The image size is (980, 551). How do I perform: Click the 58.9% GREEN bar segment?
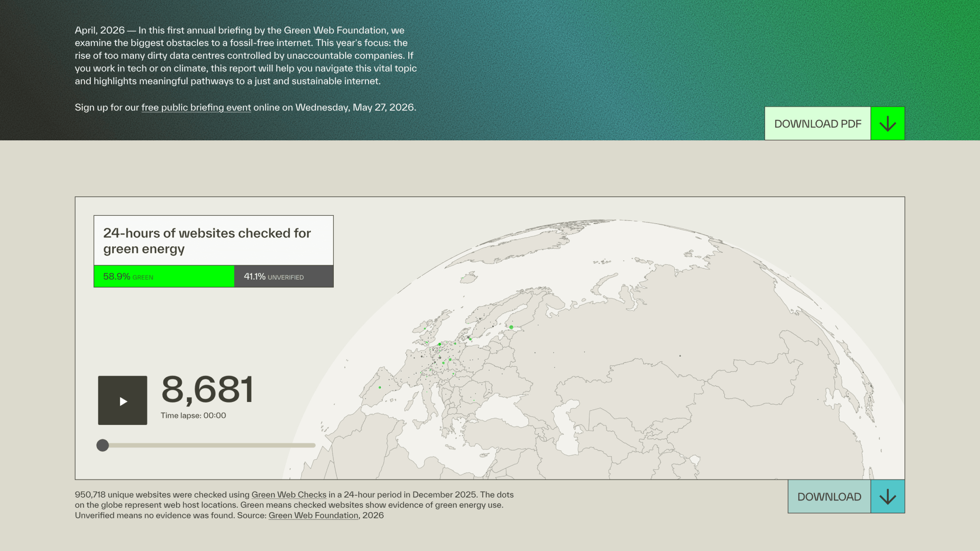[164, 277]
